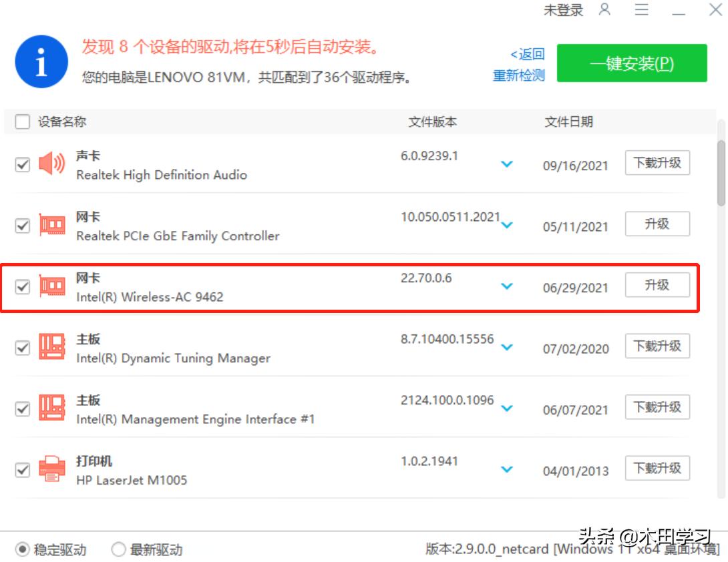Click the 未登录 login entry
Image resolution: width=728 pixels, height=562 pixels.
[563, 10]
